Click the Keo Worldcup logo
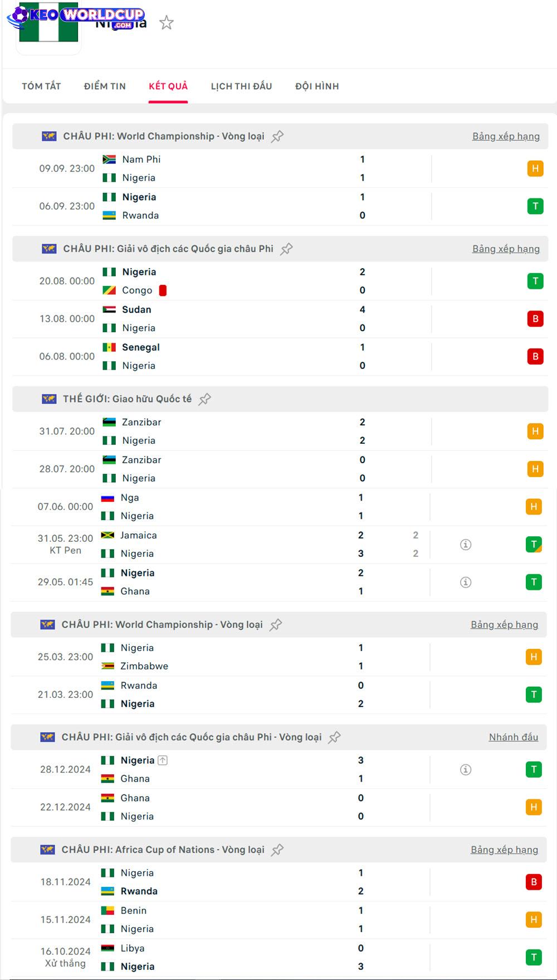 coord(76,16)
